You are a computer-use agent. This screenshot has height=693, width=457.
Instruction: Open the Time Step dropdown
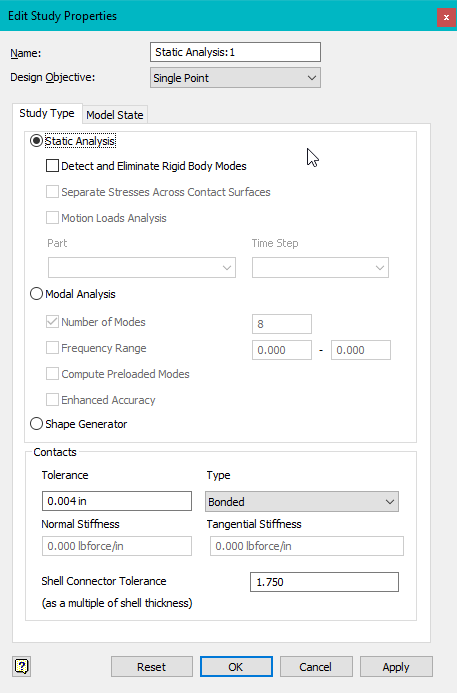pos(320,268)
